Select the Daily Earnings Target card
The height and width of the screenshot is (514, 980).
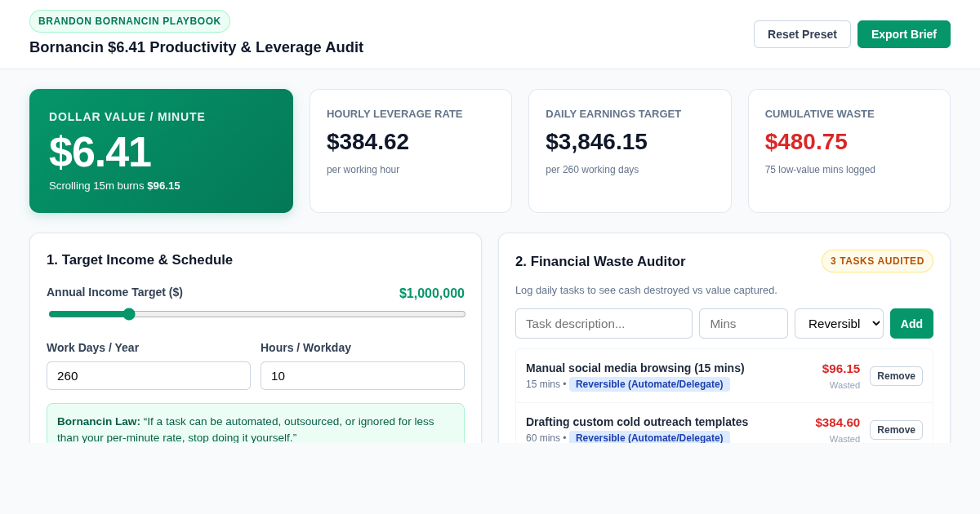tap(630, 151)
